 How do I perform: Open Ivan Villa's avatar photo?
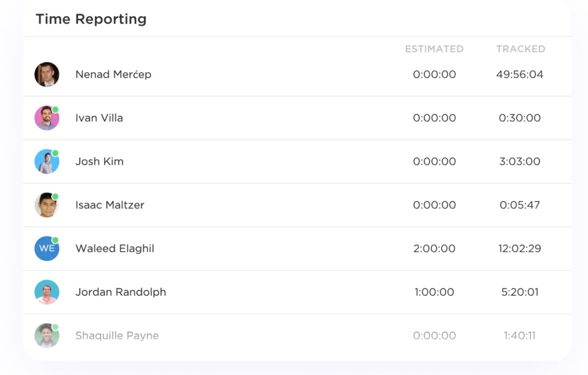(x=47, y=118)
